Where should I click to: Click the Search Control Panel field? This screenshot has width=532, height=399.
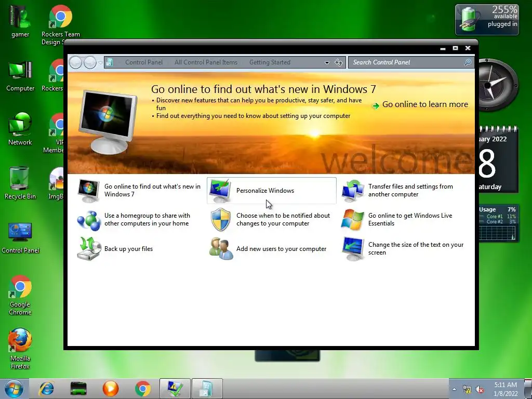point(411,62)
